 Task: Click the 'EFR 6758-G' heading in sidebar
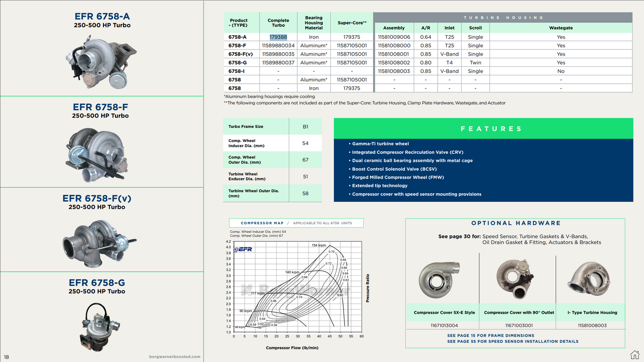pyautogui.click(x=97, y=283)
